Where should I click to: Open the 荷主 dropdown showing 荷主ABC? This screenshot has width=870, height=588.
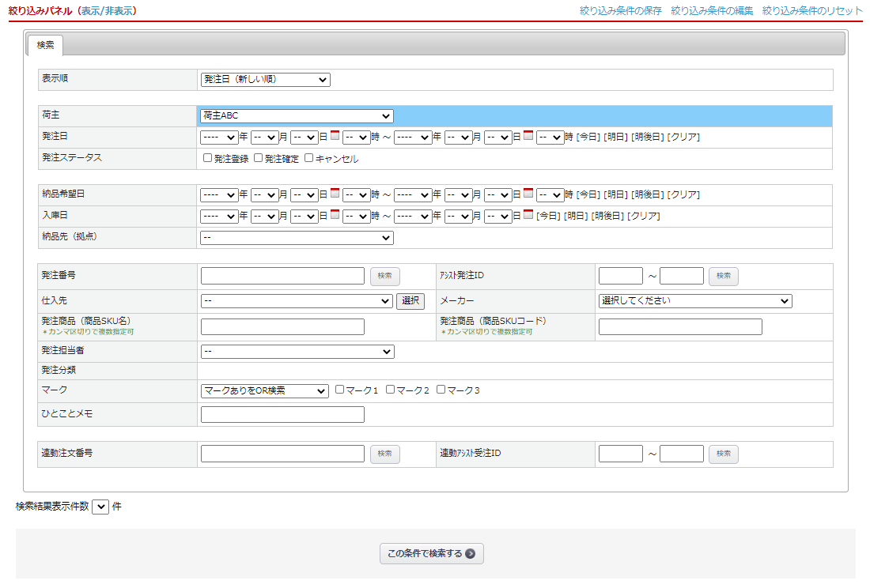[296, 116]
